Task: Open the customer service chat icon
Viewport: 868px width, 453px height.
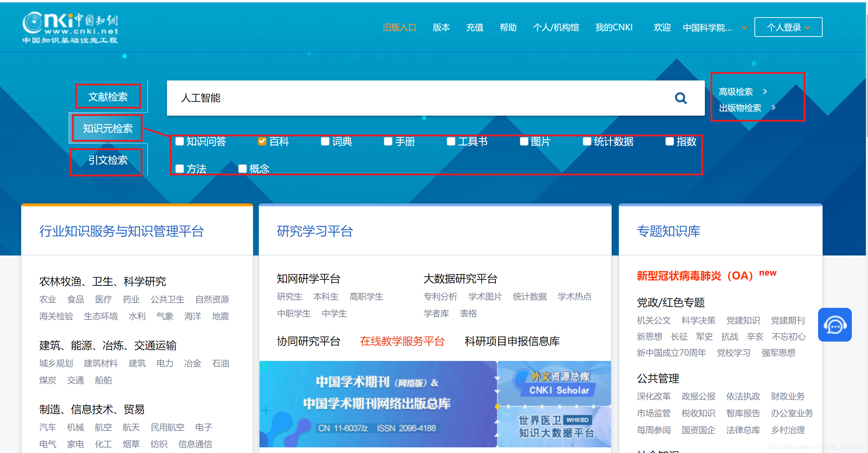Action: (x=835, y=325)
